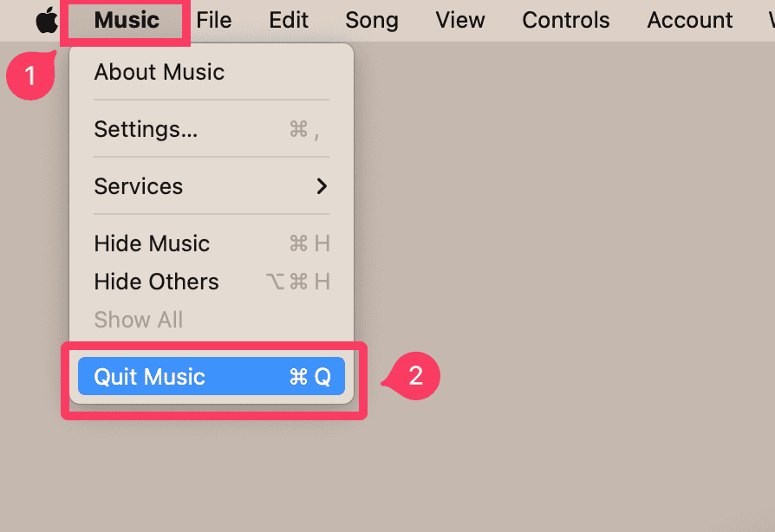Open Settings… from the Music menu
The image size is (775, 532).
[146, 129]
